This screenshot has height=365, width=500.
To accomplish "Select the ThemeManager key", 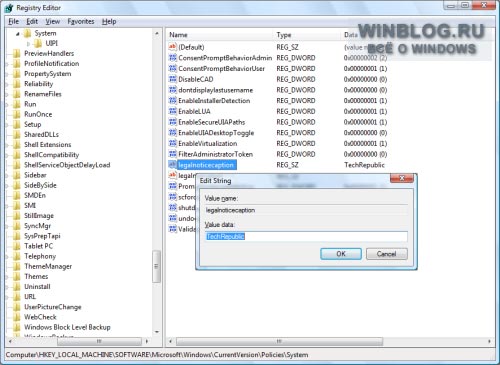I will (x=48, y=266).
